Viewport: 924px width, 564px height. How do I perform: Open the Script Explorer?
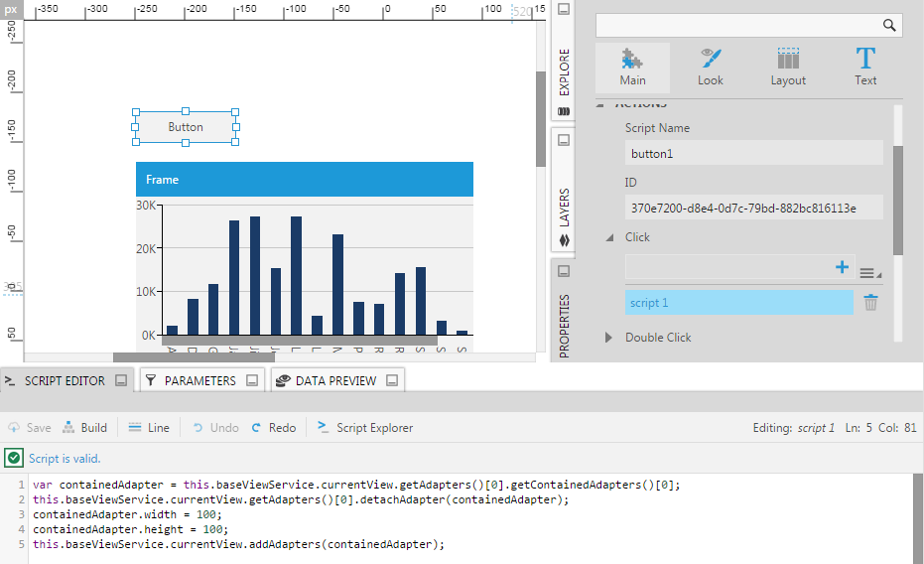365,428
